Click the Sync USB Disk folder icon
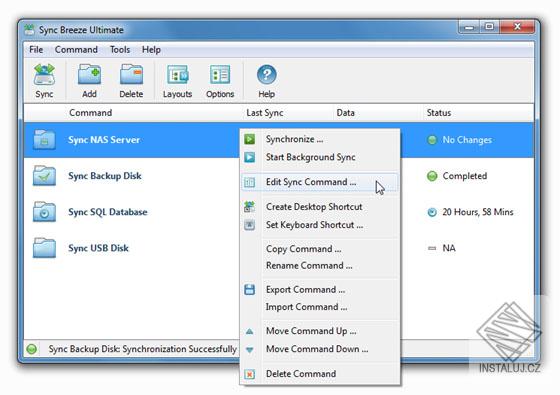This screenshot has width=560, height=395. point(44,248)
